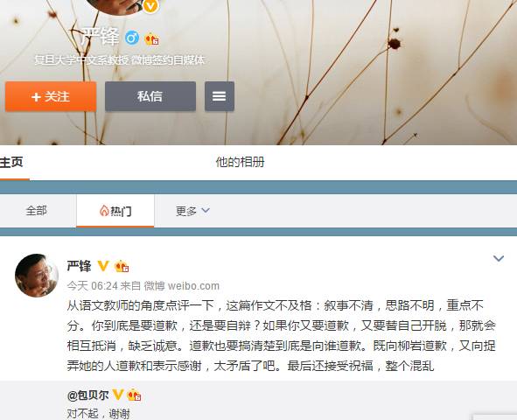517x420 pixels.
Task: Click the gold V verification badge on header avatar
Action: pos(151,6)
